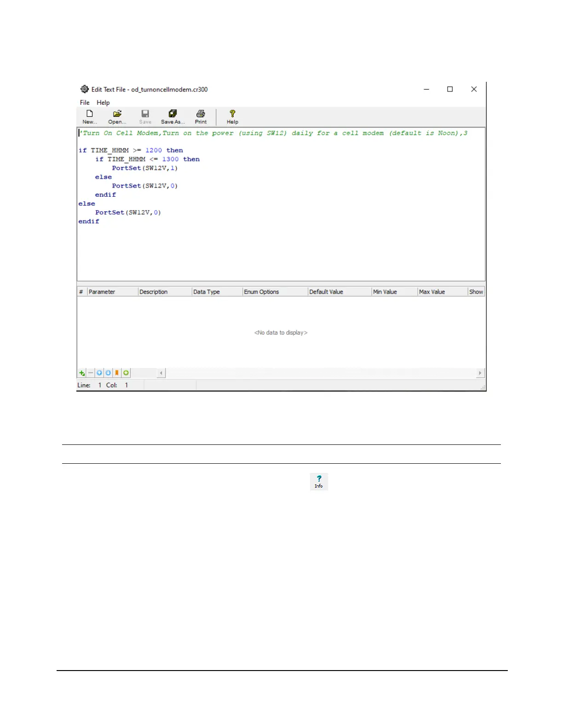Image resolution: width=563 pixels, height=728 pixels.
Task: Click the Show column header
Action: tap(476, 292)
